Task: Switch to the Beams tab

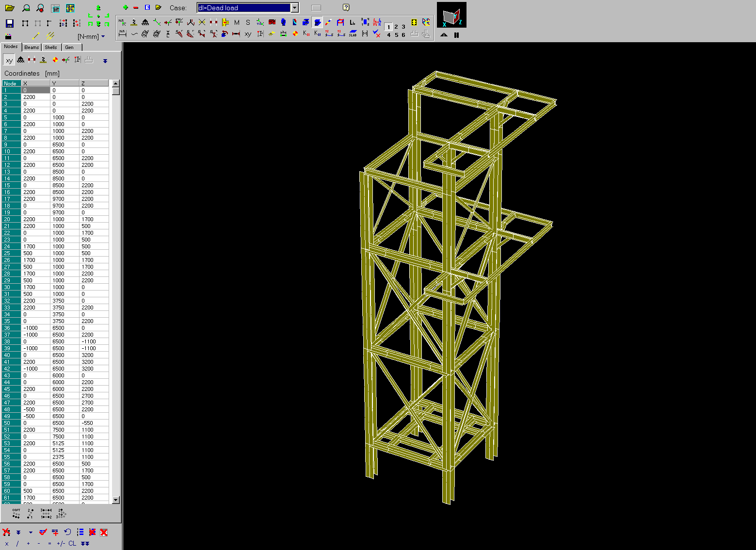Action: click(x=32, y=47)
